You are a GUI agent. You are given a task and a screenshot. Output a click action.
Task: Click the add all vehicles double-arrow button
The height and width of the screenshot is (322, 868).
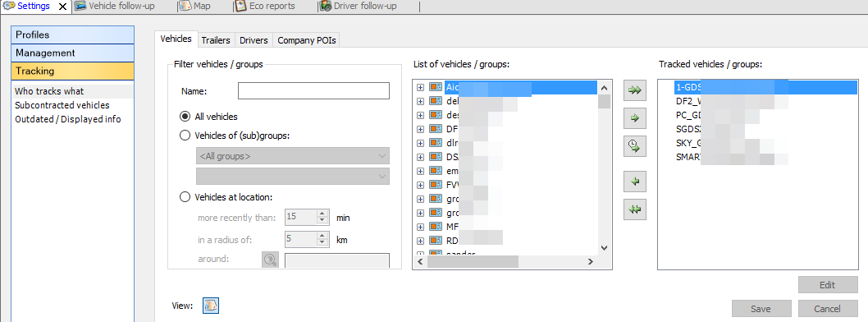click(x=635, y=90)
